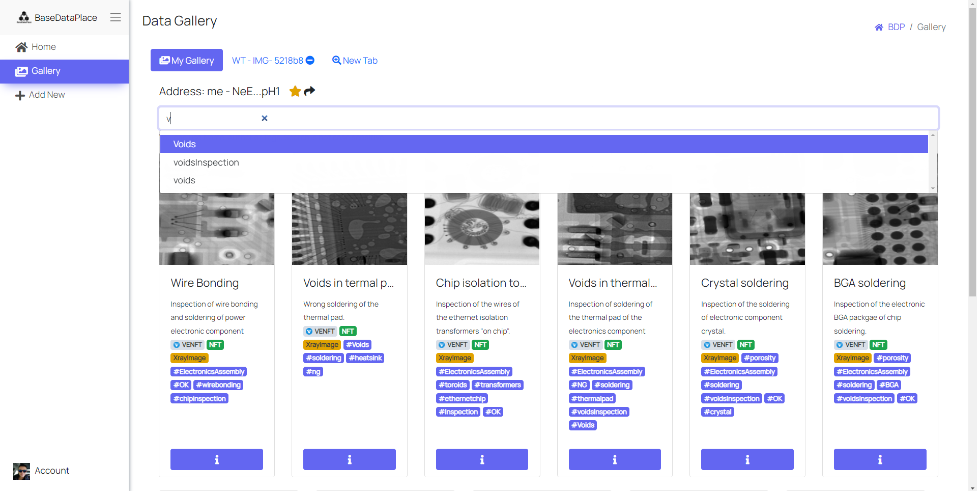The width and height of the screenshot is (980, 491).
Task: Switch to the My Gallery tab
Action: click(187, 61)
